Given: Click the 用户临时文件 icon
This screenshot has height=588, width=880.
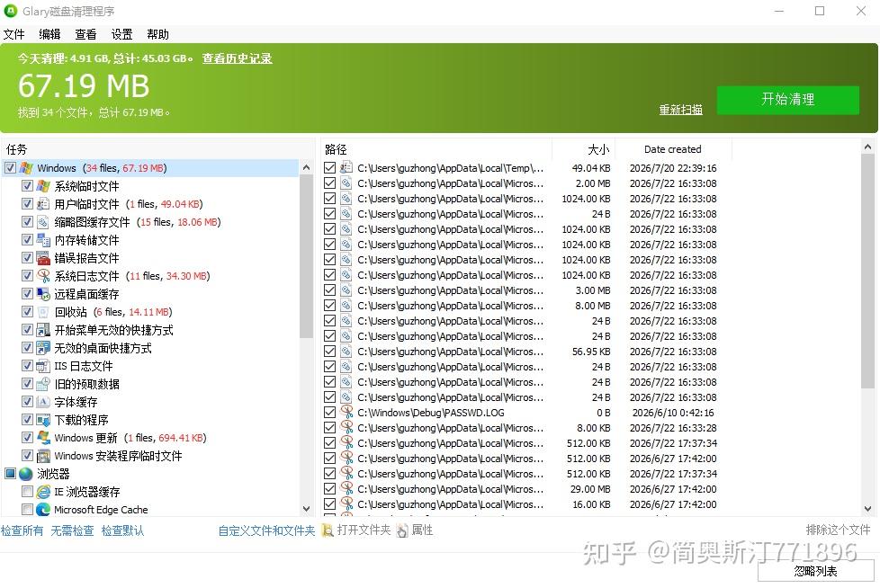Looking at the screenshot, I should pyautogui.click(x=43, y=203).
